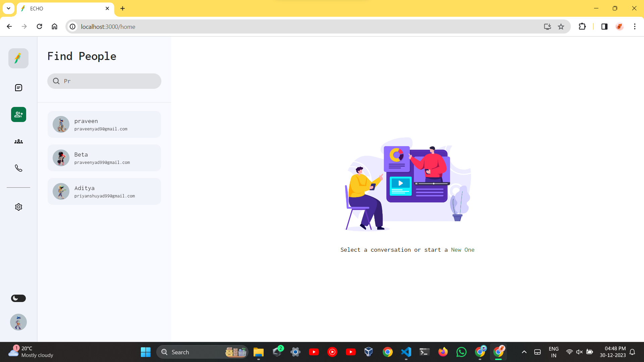This screenshot has height=362, width=644.
Task: Toggle the browser side panel
Action: point(604,27)
